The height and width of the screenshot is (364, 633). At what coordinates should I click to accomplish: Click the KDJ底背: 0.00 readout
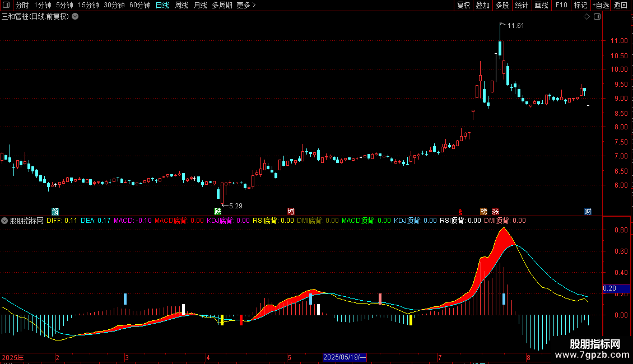coord(229,221)
